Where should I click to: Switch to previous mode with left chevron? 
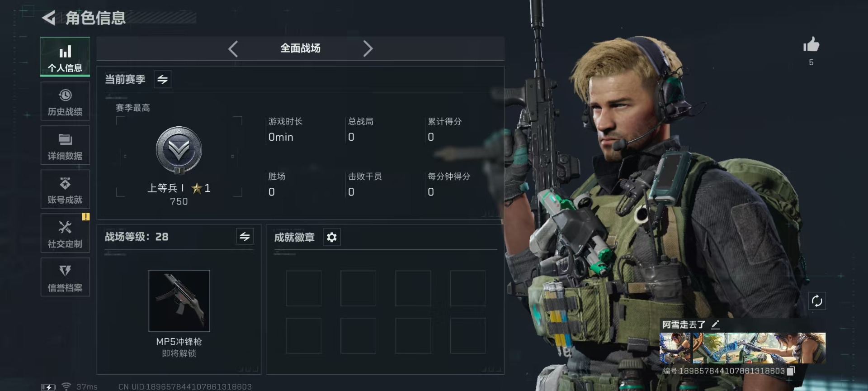click(x=233, y=48)
